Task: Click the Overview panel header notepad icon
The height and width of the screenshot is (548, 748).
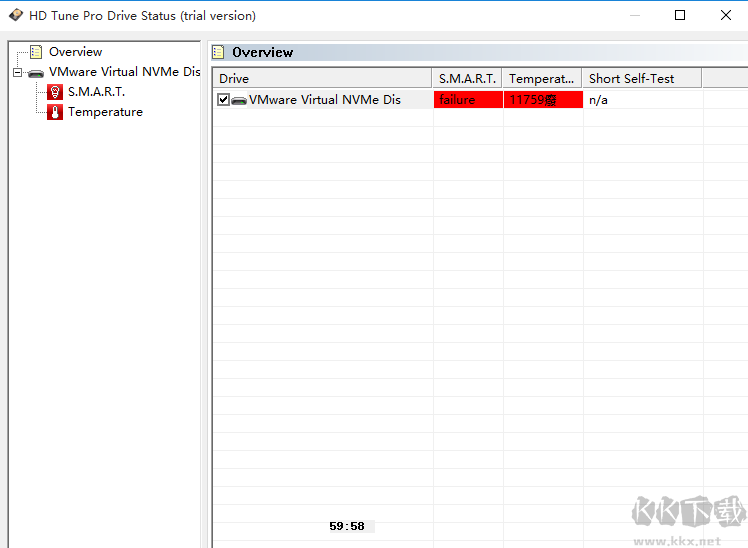Action: (x=218, y=52)
